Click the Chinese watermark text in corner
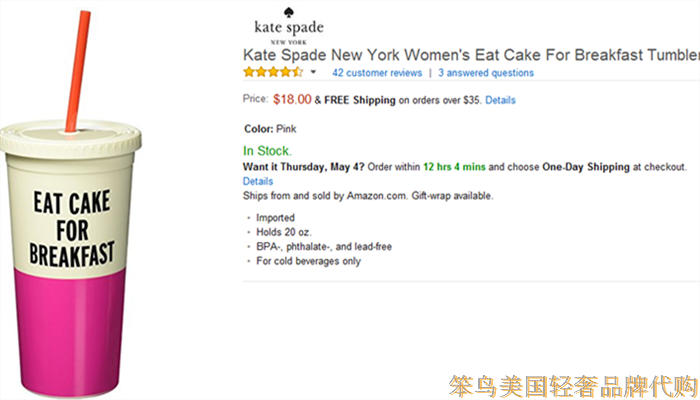Image resolution: width=700 pixels, height=400 pixels. click(x=572, y=382)
